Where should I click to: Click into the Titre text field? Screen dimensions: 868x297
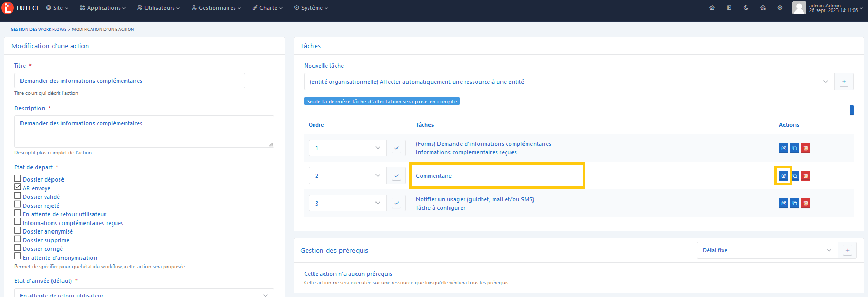coord(129,81)
